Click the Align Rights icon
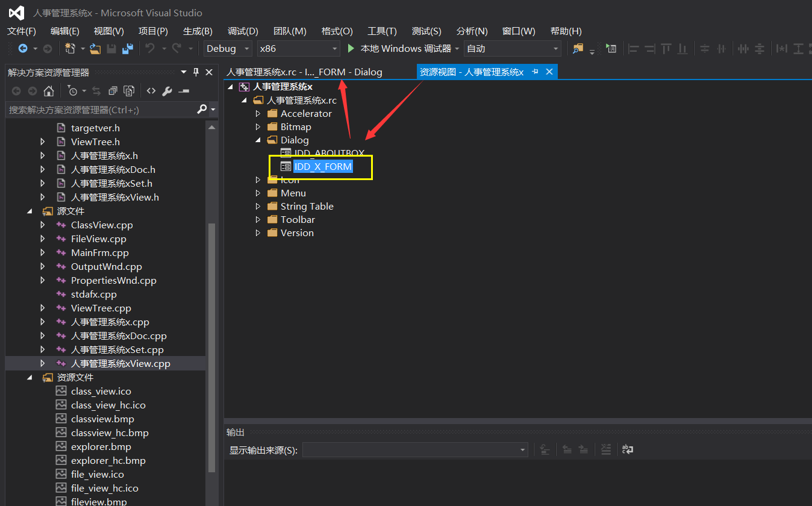This screenshot has width=812, height=506. point(650,49)
